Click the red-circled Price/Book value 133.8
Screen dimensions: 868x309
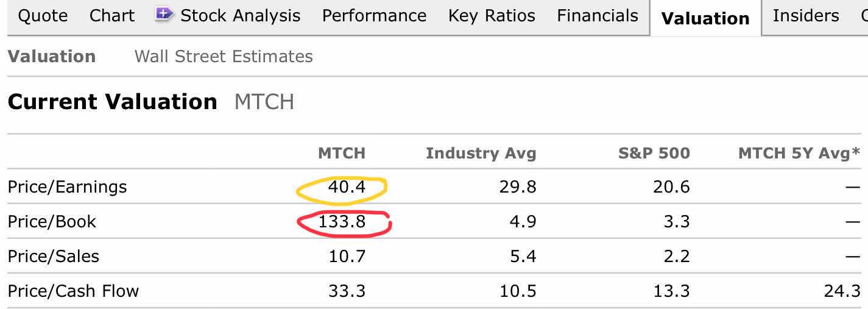click(x=342, y=222)
